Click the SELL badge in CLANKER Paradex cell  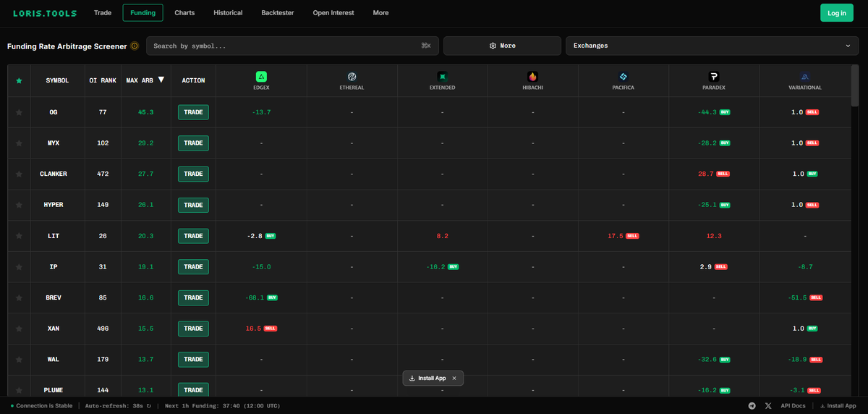(723, 174)
